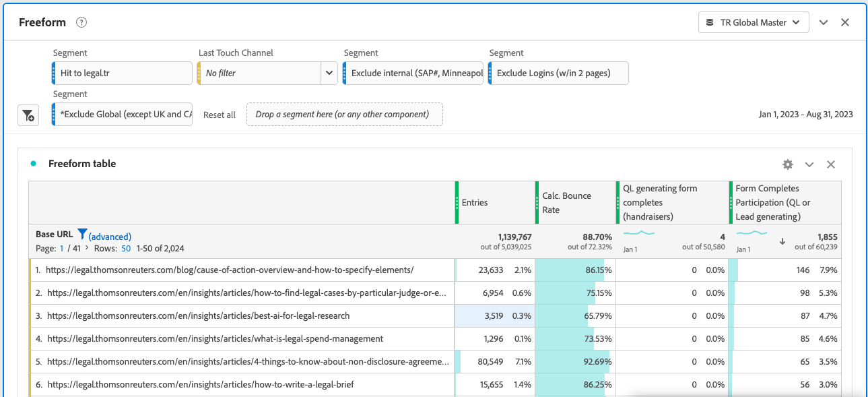Click the Entries column header

tap(475, 202)
